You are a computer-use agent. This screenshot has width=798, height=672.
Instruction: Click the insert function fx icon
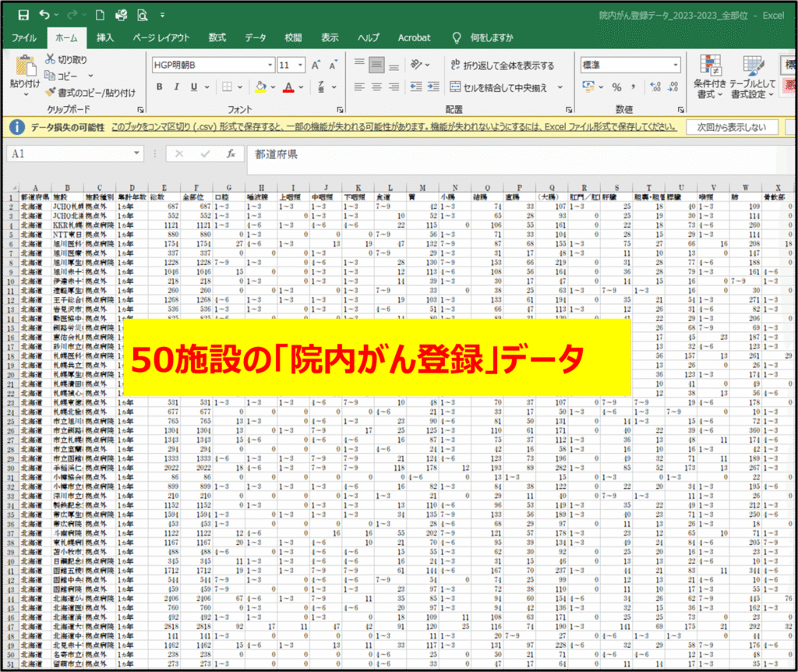[x=231, y=154]
